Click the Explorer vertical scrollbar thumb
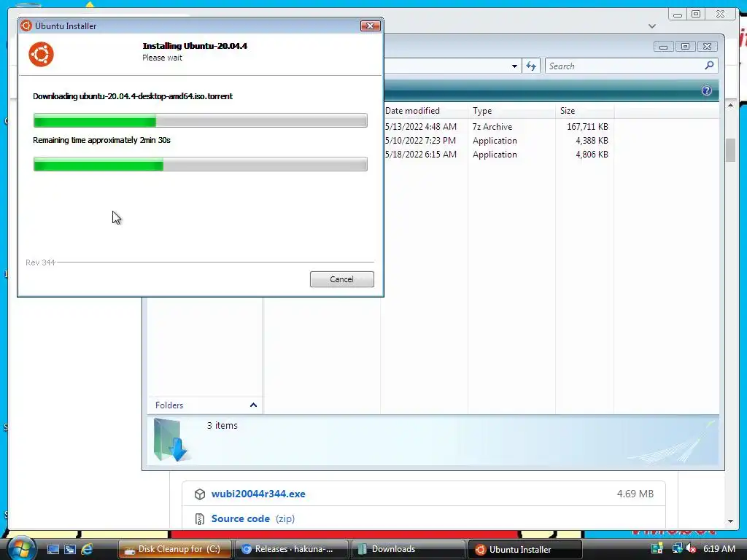This screenshot has height=560, width=747. 730,150
